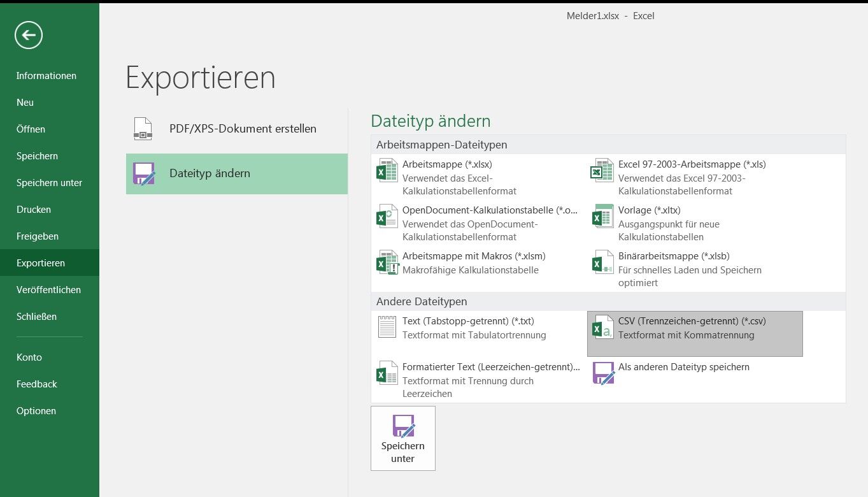Click 'Textformat mit Trennung durch Leerzeichen' description
The height and width of the screenshot is (497, 868).
468,387
